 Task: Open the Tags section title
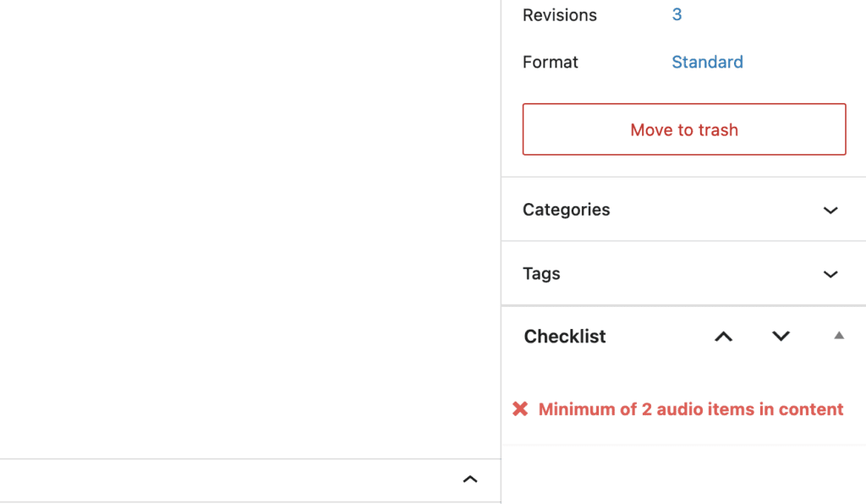pos(541,274)
